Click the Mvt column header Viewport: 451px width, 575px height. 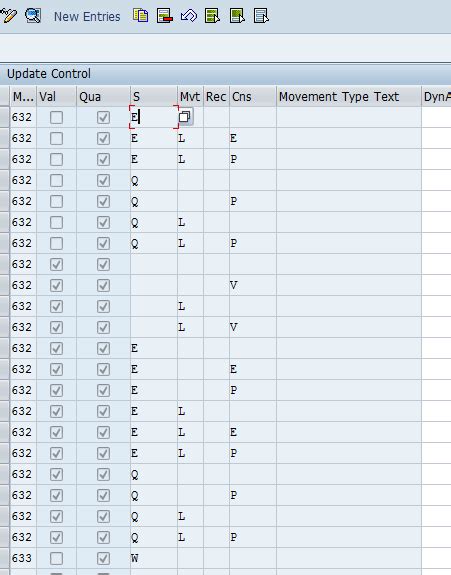190,96
